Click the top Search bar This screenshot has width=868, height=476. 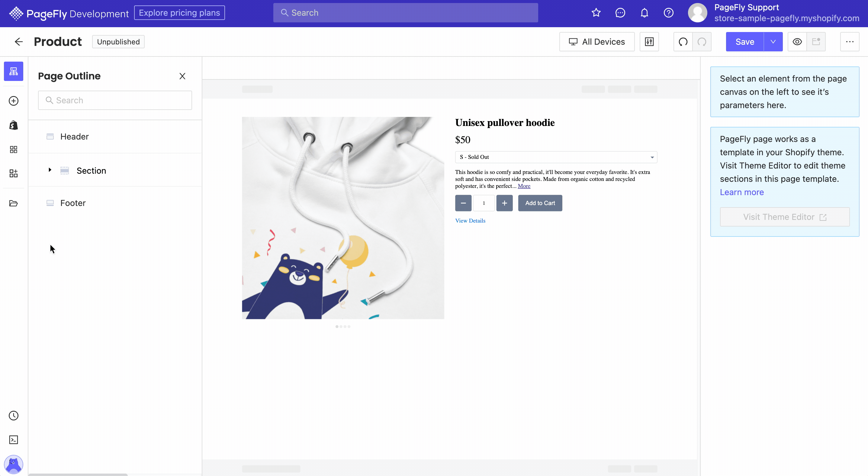pos(405,13)
